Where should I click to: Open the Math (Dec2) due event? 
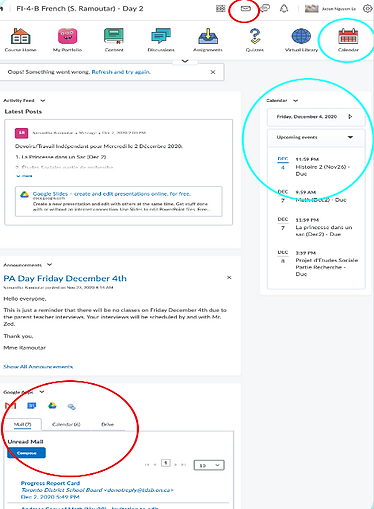tap(321, 200)
